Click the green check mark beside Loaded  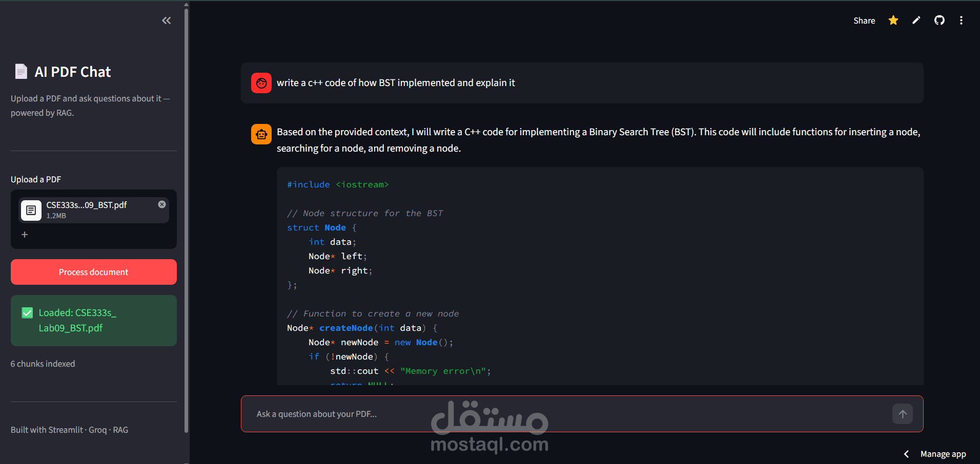[x=28, y=313]
